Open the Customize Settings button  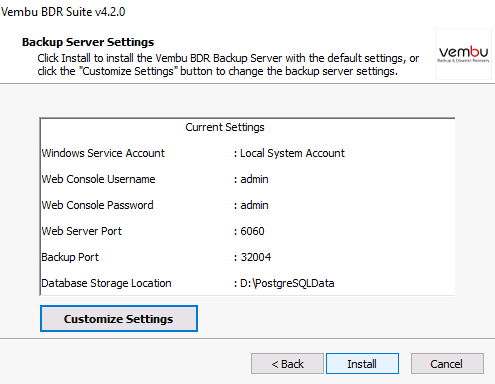119,319
